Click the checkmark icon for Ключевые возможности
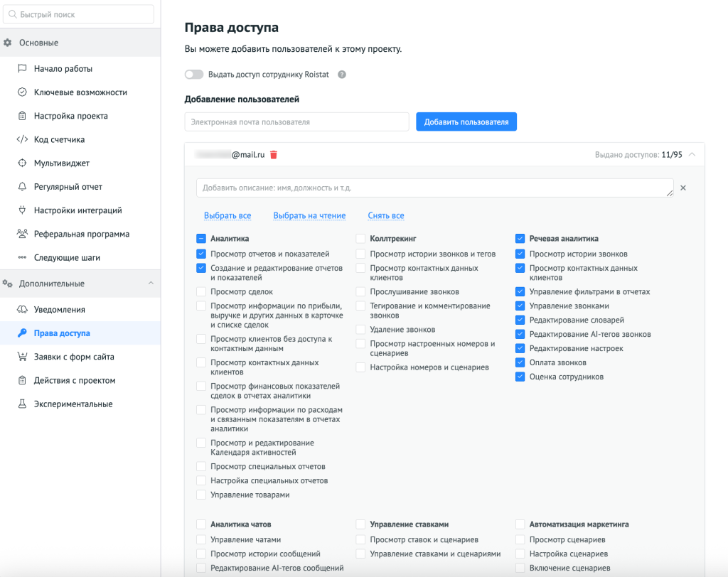Viewport: 728px width, 577px height. pos(22,92)
